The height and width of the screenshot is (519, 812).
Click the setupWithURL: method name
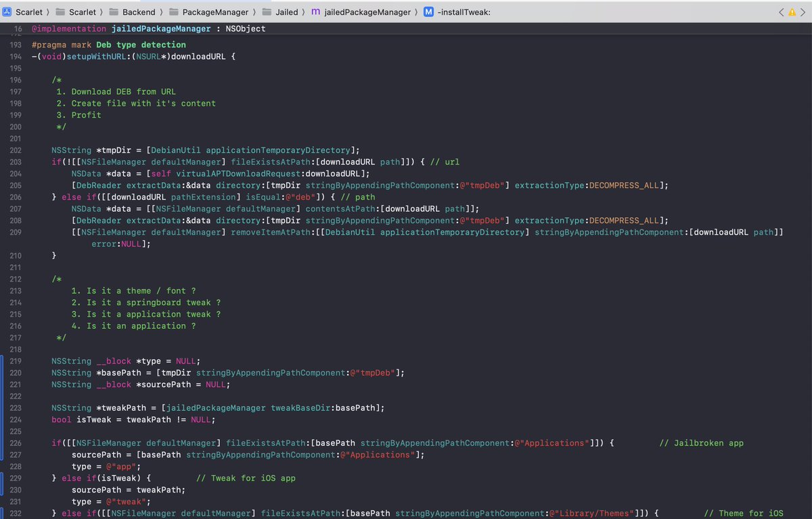96,55
